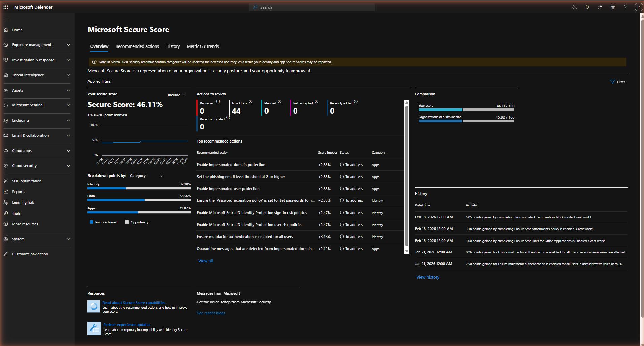Click the Data breakdown progress bar

coord(139,200)
